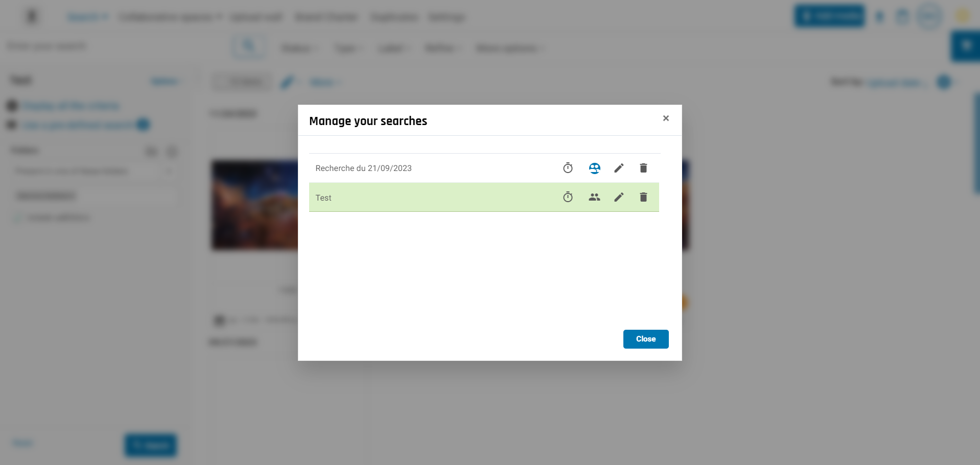Edit the Recherche du 21/09/2023 search

tap(619, 168)
